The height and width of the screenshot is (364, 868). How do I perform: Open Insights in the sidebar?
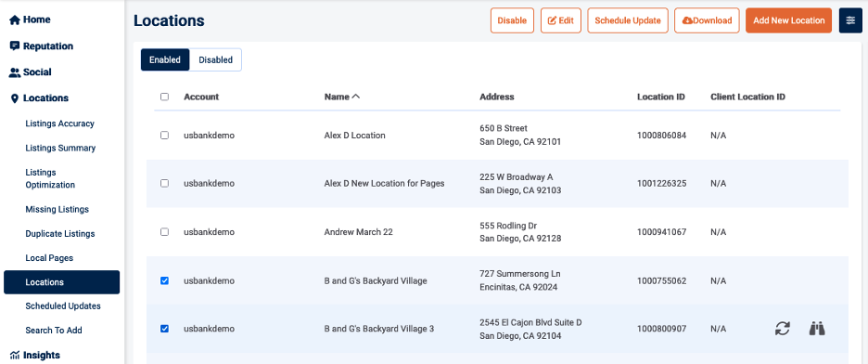[x=42, y=355]
